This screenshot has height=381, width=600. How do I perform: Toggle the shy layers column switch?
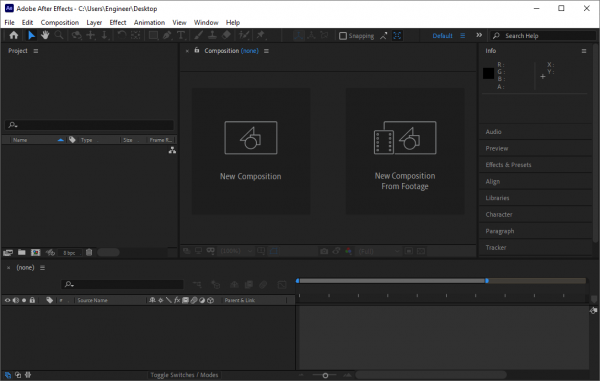tap(152, 300)
